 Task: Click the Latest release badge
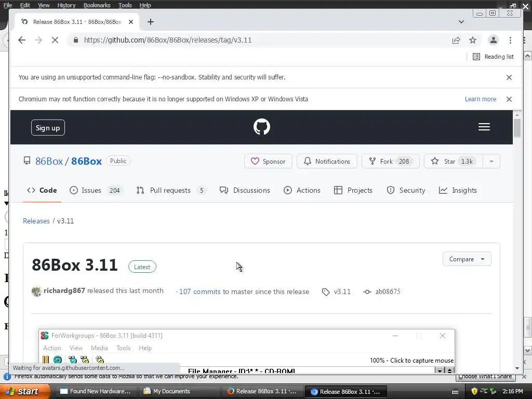tap(142, 267)
